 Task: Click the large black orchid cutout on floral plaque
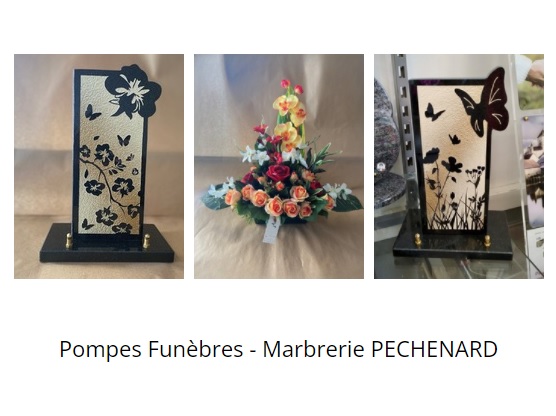coord(133,91)
